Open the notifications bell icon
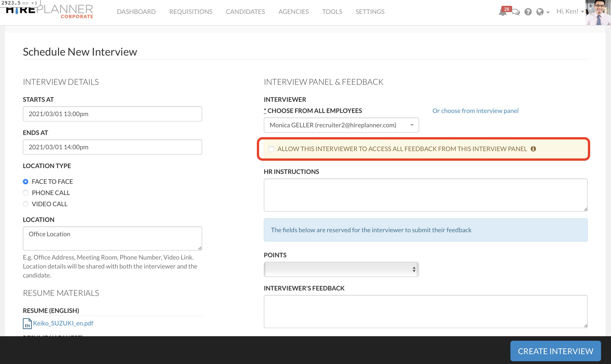This screenshot has height=364, width=611. coord(502,12)
